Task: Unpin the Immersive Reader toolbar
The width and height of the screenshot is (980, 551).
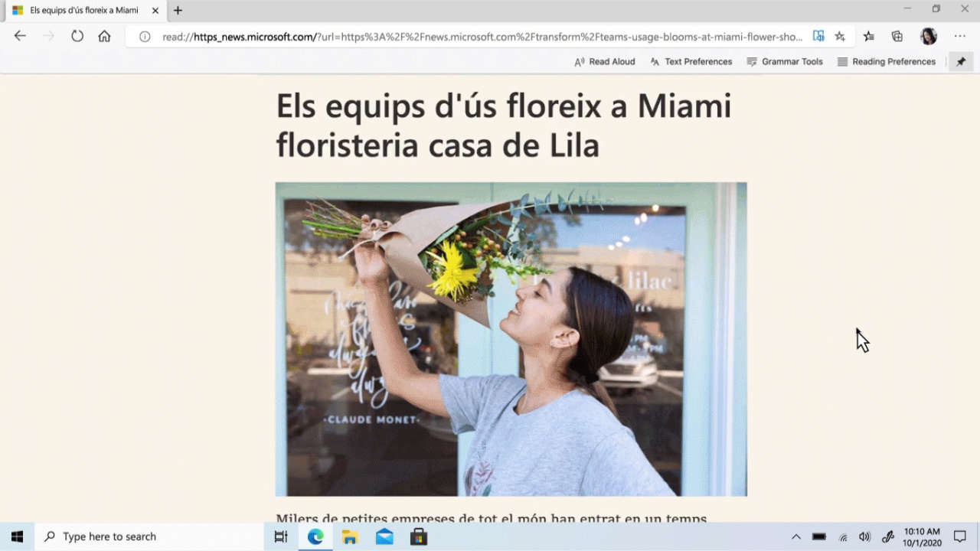Action: point(961,62)
